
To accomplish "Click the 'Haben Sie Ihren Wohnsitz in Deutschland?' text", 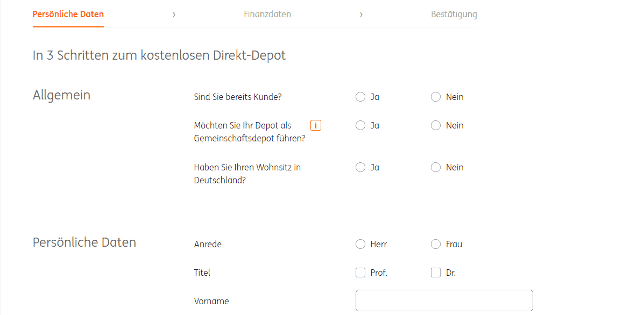I will 247,174.
